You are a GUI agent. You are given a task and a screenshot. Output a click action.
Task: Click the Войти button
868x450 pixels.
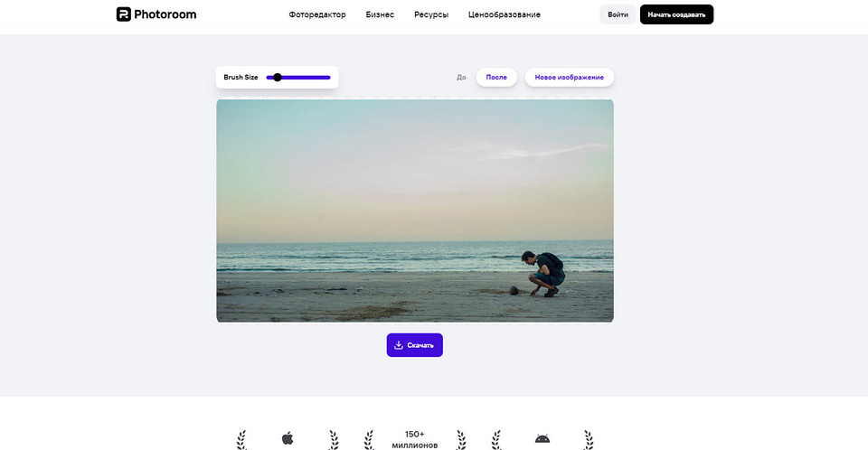tap(618, 14)
